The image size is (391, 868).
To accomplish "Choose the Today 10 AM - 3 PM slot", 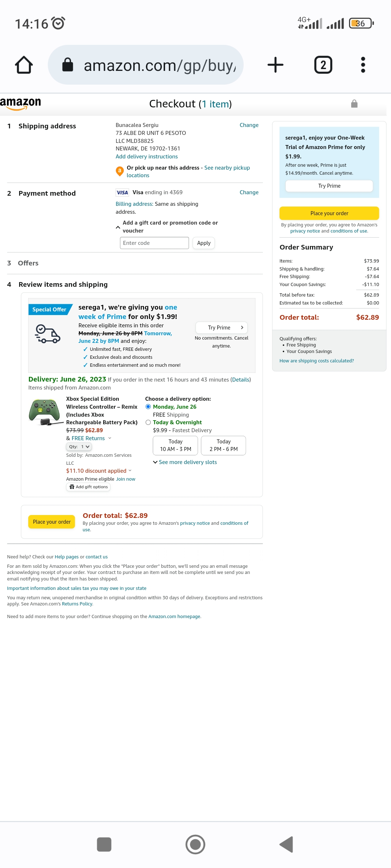I will point(176,445).
